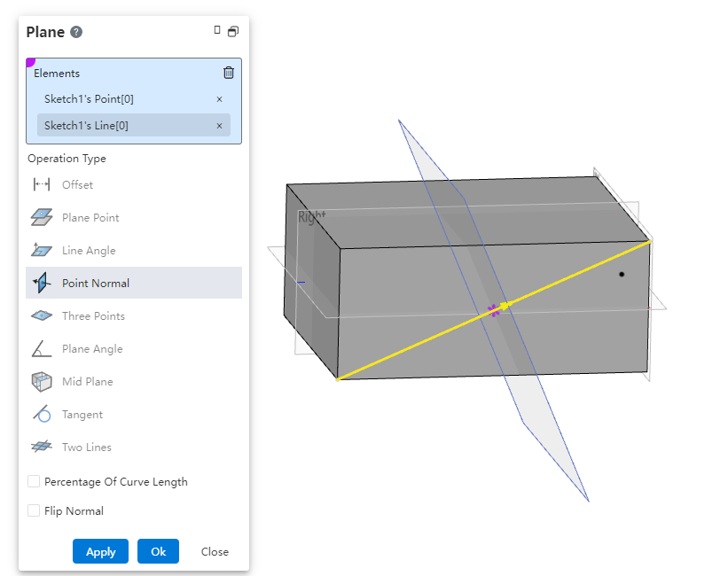
Task: Click the Line Angle icon
Action: [x=42, y=250]
